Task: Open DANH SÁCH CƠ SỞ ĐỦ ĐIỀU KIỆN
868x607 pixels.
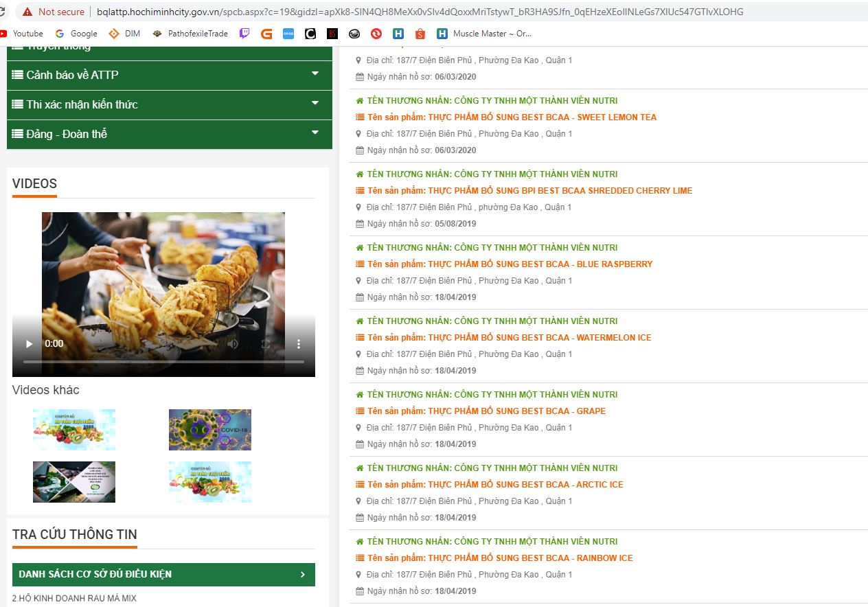Action: (163, 575)
